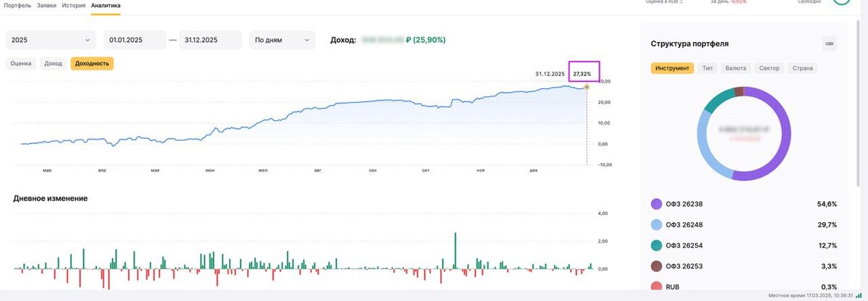Switch to the Заявки tab
The width and height of the screenshot is (868, 301).
coord(47,4)
